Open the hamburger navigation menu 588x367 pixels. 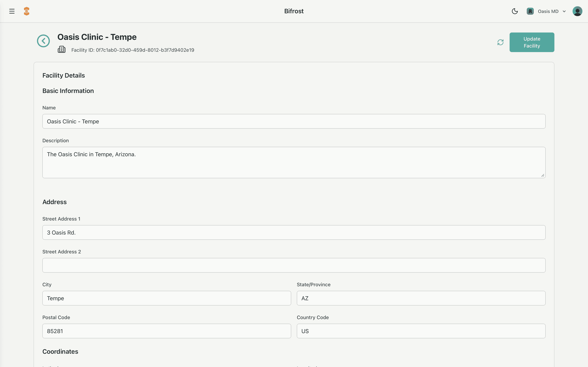point(12,11)
